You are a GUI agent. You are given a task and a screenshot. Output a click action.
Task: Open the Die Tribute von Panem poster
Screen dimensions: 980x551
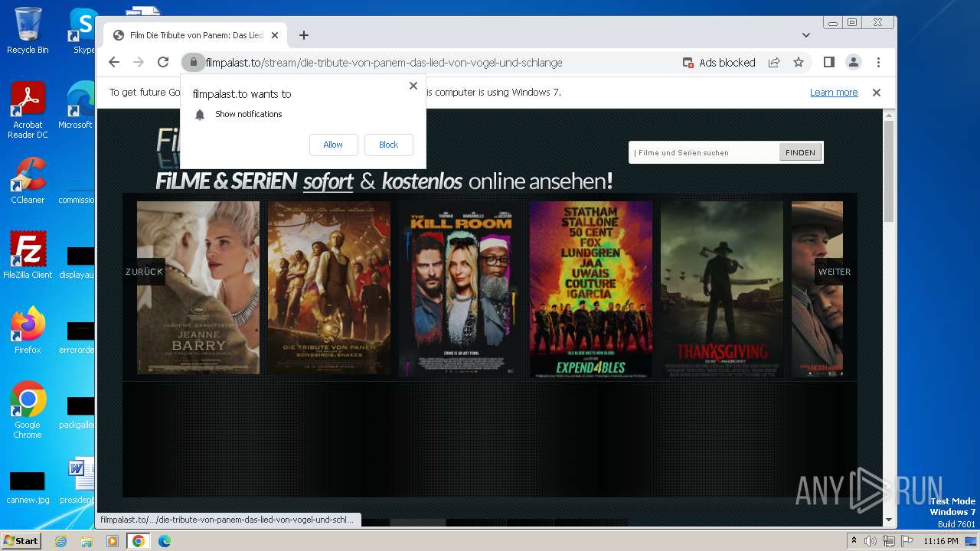point(329,288)
